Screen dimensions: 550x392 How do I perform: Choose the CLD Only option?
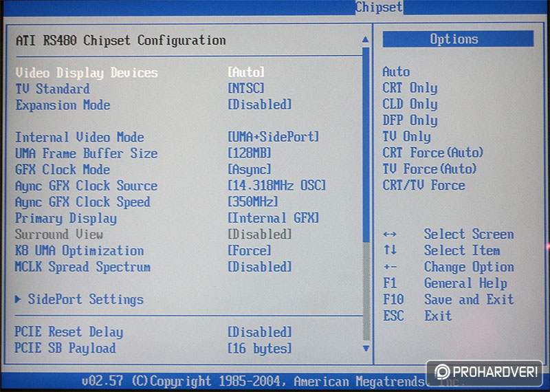point(410,105)
